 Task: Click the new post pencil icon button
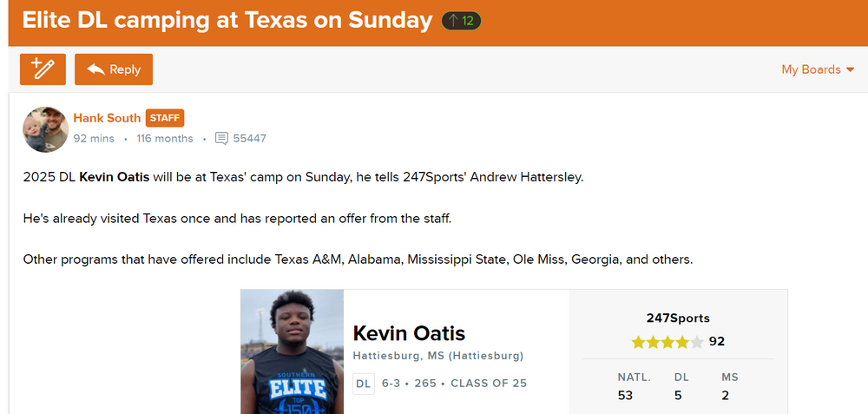[43, 69]
